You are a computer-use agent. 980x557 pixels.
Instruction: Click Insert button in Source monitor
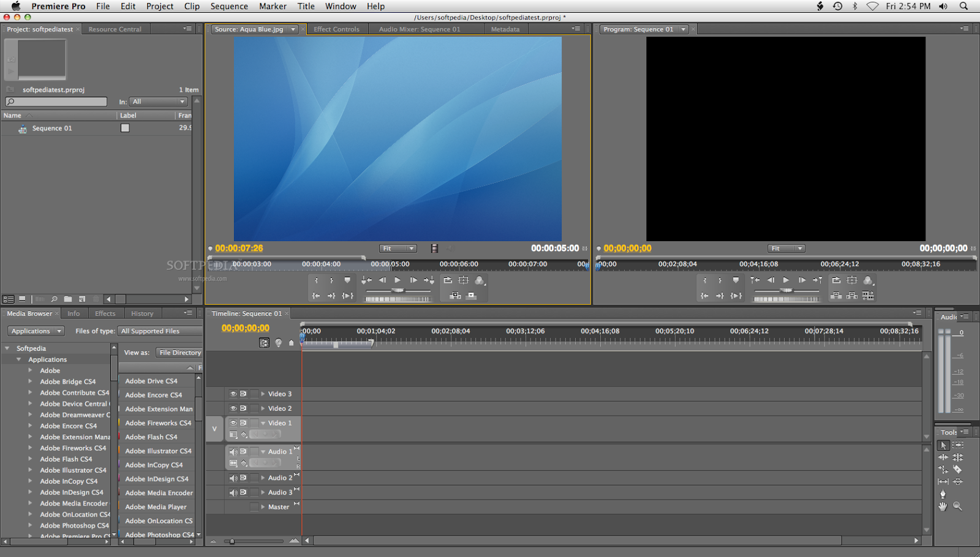click(455, 296)
